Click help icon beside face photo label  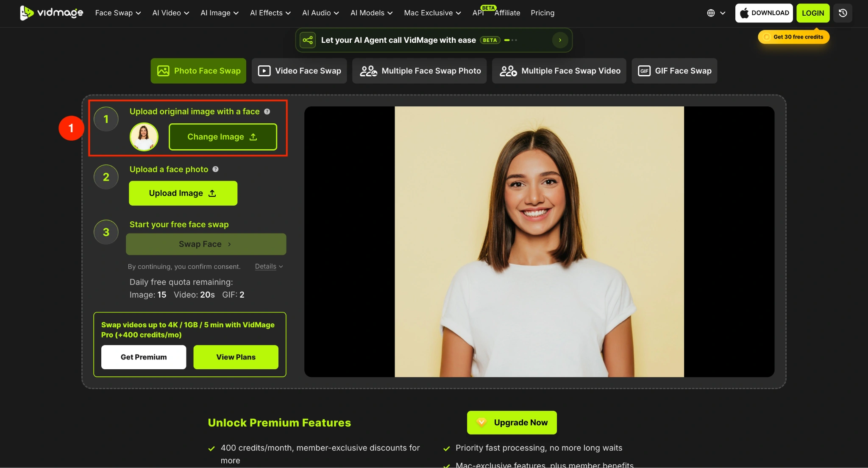pos(215,169)
